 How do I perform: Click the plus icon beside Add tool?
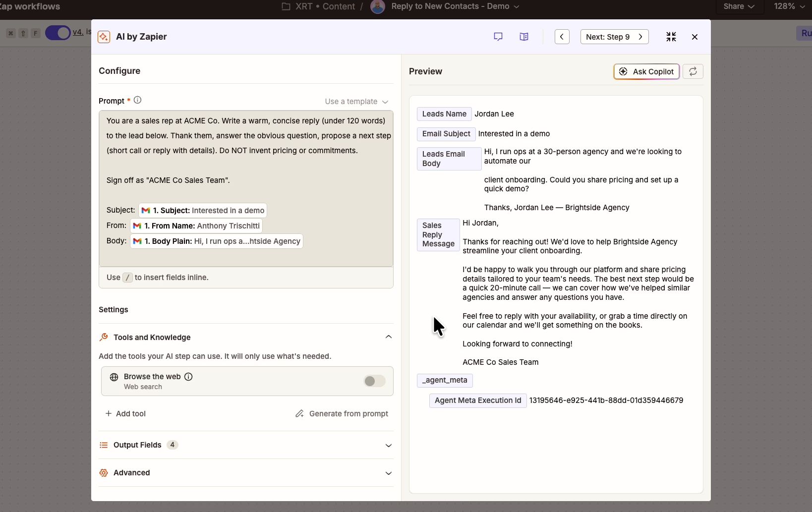coord(109,413)
